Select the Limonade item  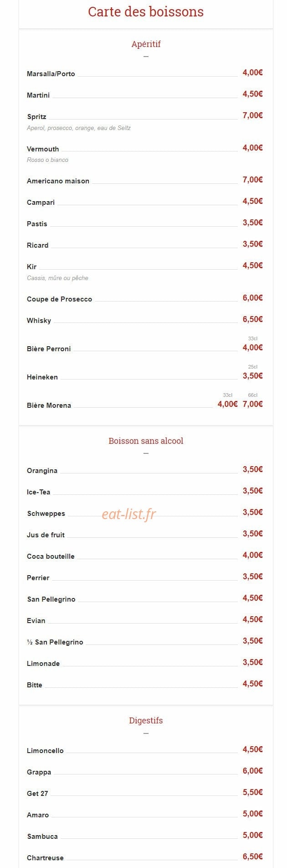click(43, 664)
